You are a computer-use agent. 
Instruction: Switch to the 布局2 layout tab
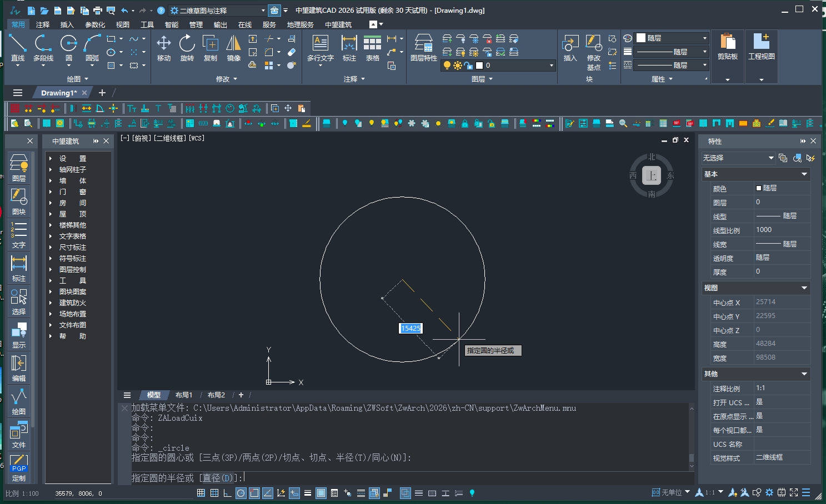(x=216, y=395)
